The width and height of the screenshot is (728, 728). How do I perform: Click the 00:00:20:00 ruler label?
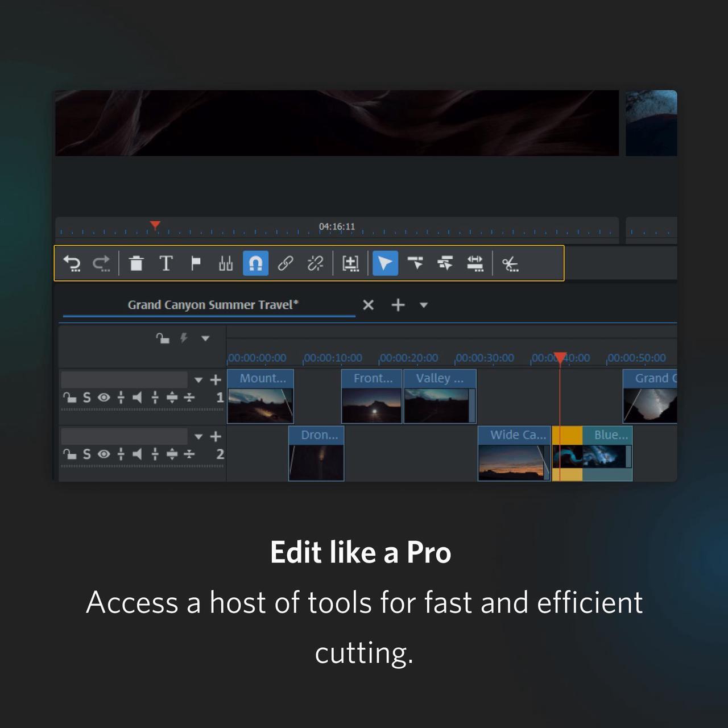pyautogui.click(x=409, y=358)
